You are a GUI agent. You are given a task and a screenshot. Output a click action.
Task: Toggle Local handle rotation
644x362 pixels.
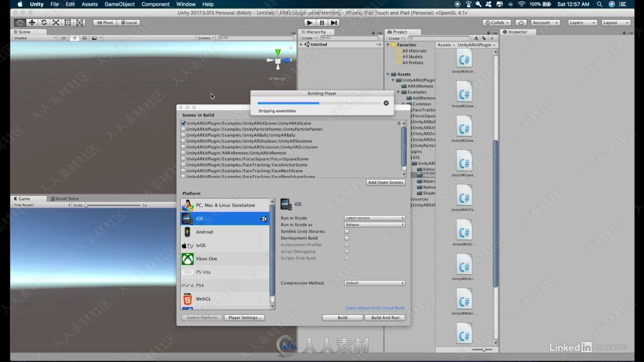pyautogui.click(x=128, y=23)
